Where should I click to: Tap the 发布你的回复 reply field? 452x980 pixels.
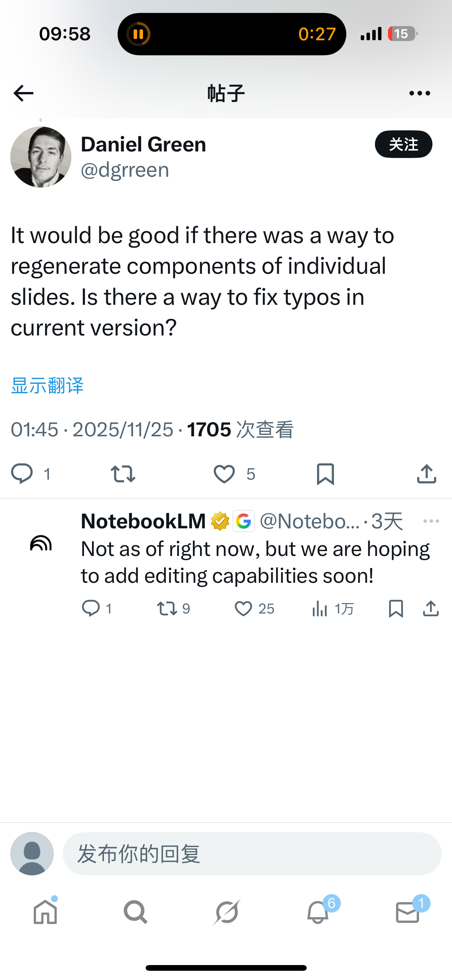tap(252, 853)
